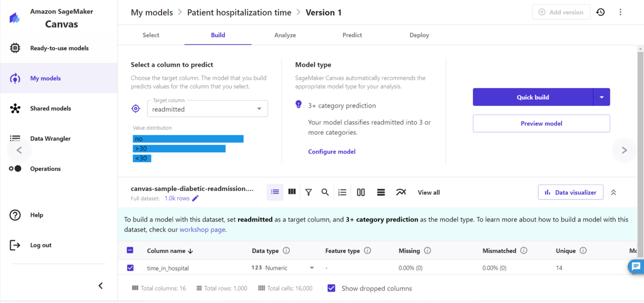Switch to the Predict tab
This screenshot has width=644, height=303.
(352, 35)
